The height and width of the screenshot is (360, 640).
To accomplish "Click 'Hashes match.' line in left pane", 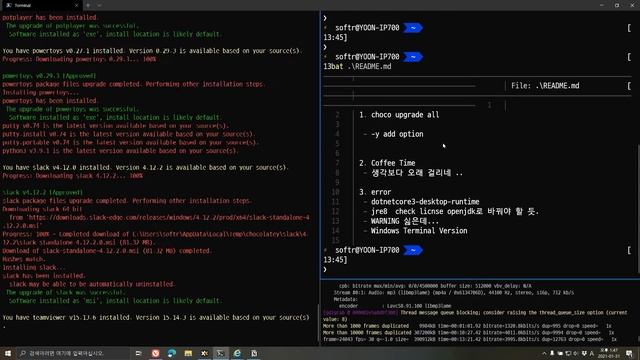I will coord(24,259).
